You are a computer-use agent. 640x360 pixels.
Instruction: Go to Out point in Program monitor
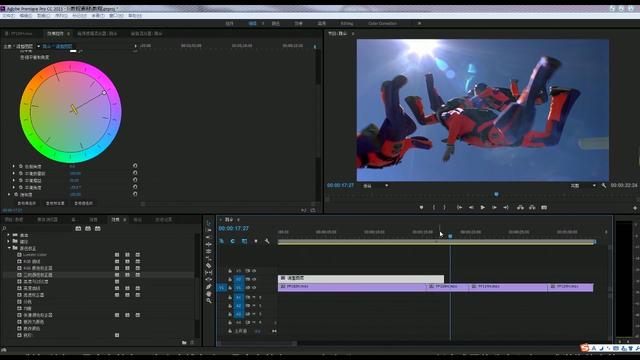tap(506, 207)
